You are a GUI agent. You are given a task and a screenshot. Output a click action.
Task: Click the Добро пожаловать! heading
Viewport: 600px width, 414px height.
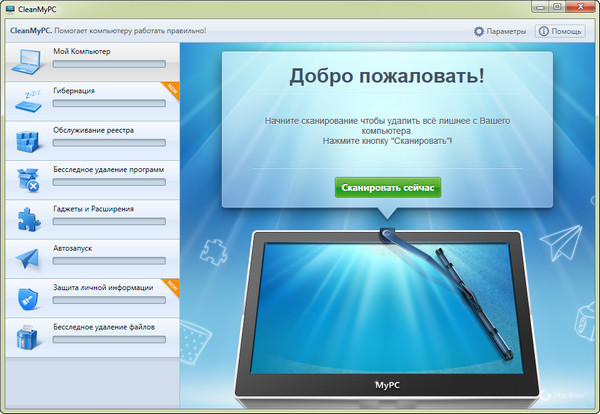coord(387,76)
